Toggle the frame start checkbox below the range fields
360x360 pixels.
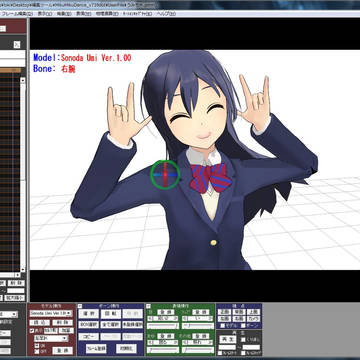pos(220,353)
